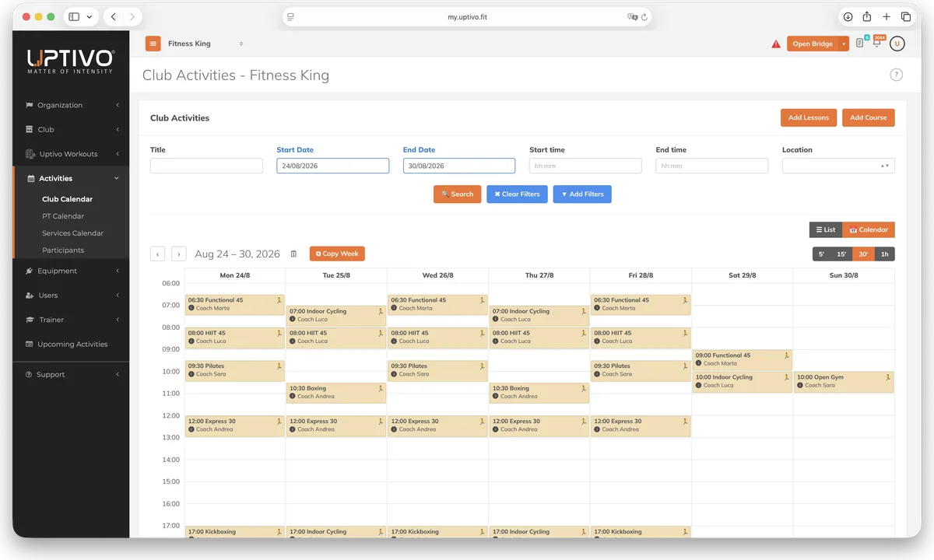Viewport: 934px width, 560px height.
Task: Open Services Calendar in sidebar
Action: (72, 233)
